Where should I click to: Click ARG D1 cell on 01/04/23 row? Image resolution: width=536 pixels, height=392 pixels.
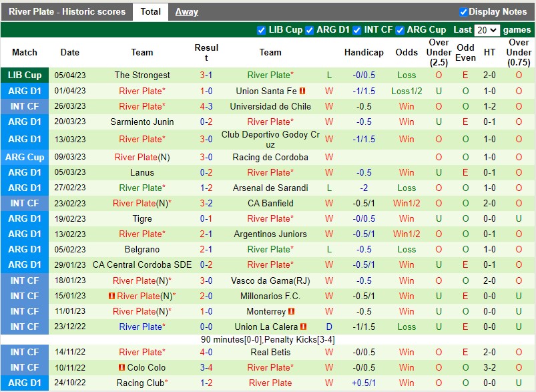pos(25,91)
